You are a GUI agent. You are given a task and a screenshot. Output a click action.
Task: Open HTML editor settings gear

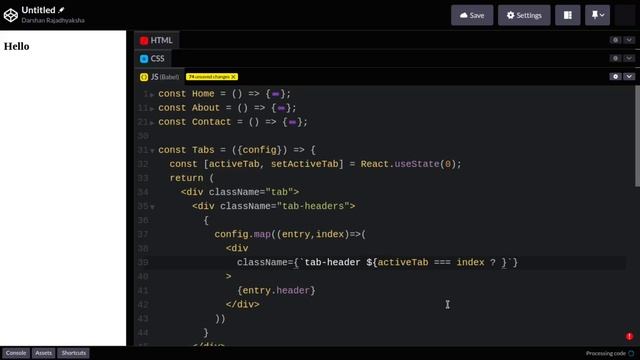(615, 40)
